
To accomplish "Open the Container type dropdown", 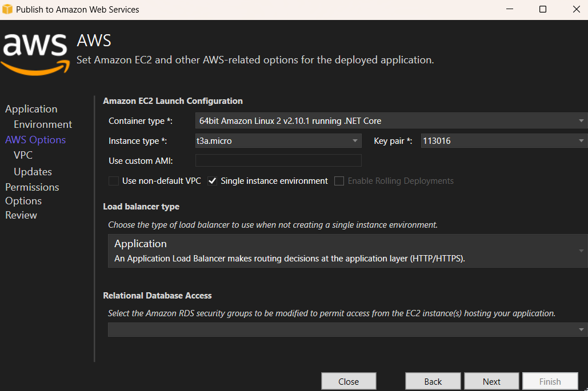I will tap(391, 120).
